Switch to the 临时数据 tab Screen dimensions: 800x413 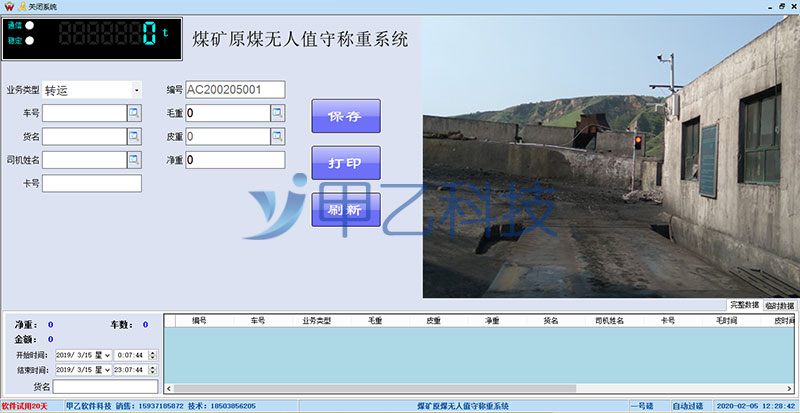(x=780, y=305)
